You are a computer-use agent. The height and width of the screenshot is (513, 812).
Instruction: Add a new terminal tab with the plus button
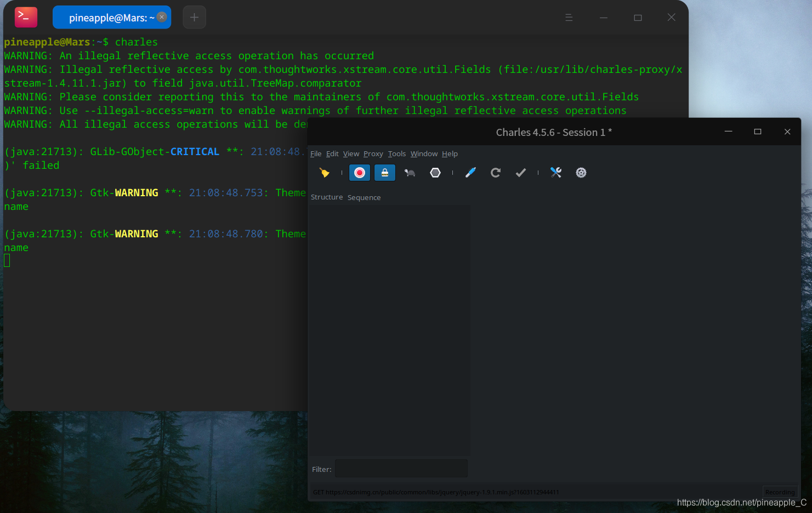[x=194, y=18]
